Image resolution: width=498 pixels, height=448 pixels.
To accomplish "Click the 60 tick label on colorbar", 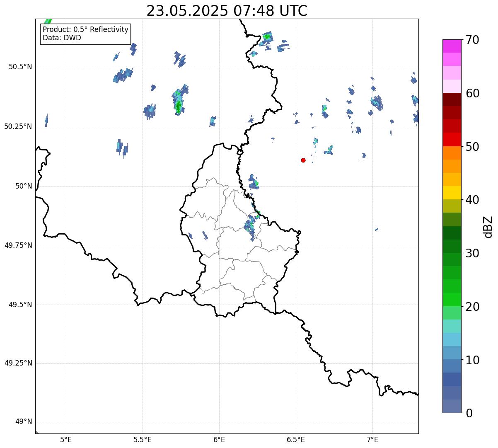I will click(x=472, y=94).
